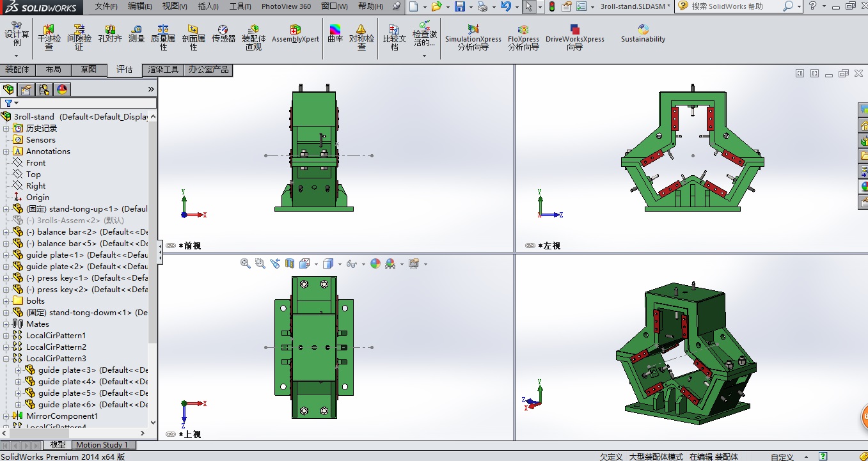868x461 pixels.
Task: Switch to the ConfigurationManager tab
Action: click(x=43, y=90)
